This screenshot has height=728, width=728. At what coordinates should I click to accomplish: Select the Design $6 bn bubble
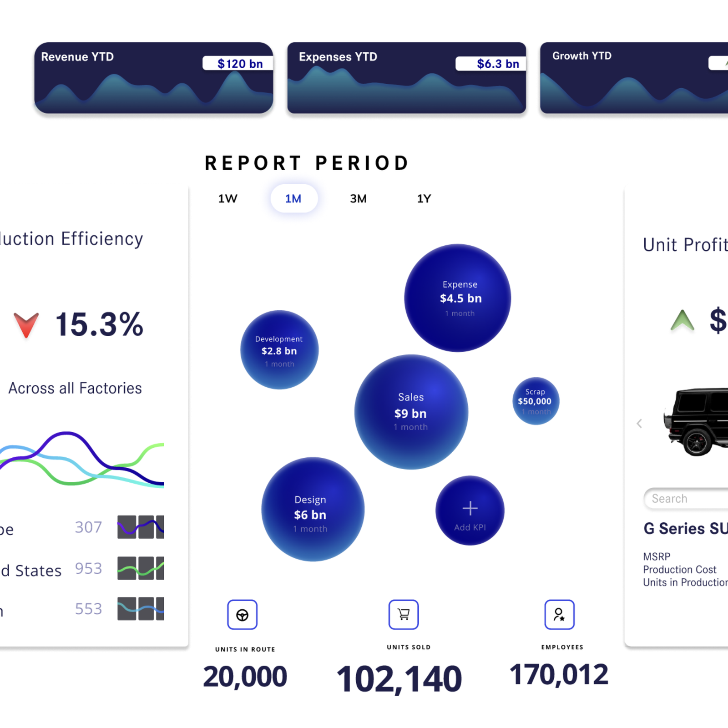click(313, 509)
